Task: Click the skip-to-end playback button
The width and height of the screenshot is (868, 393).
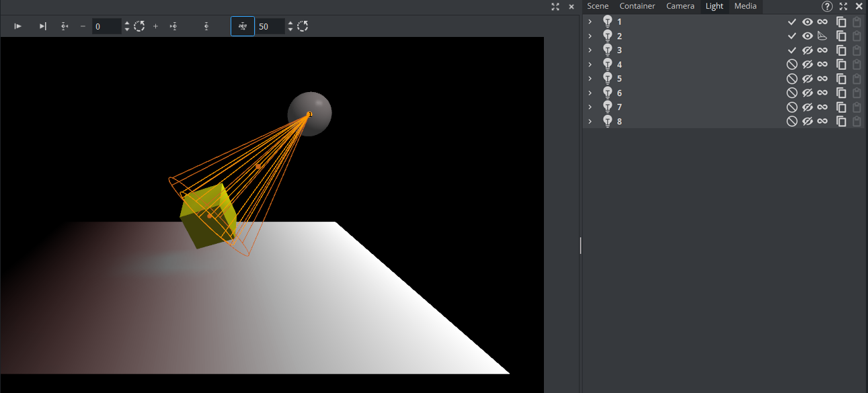Action: 42,26
